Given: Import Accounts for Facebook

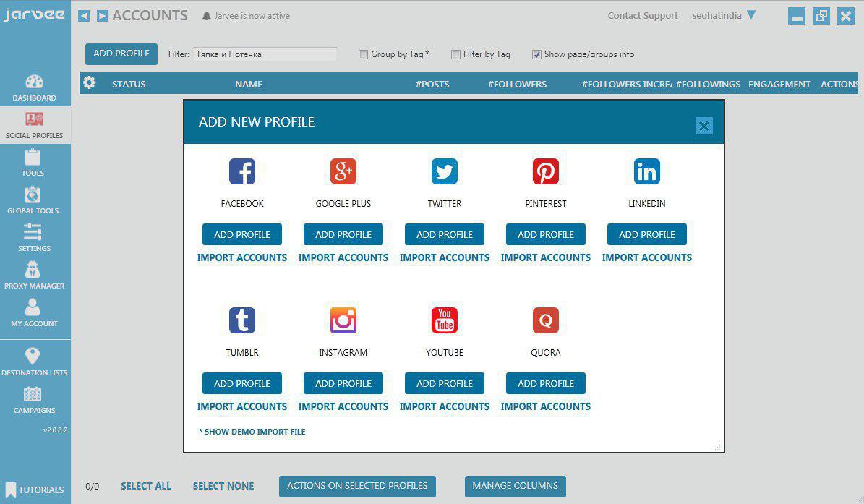Looking at the screenshot, I should pos(242,257).
